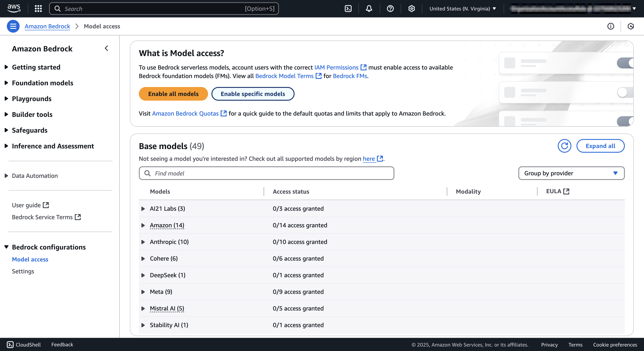Open the help question mark menu
The height and width of the screenshot is (351, 644).
tap(390, 9)
